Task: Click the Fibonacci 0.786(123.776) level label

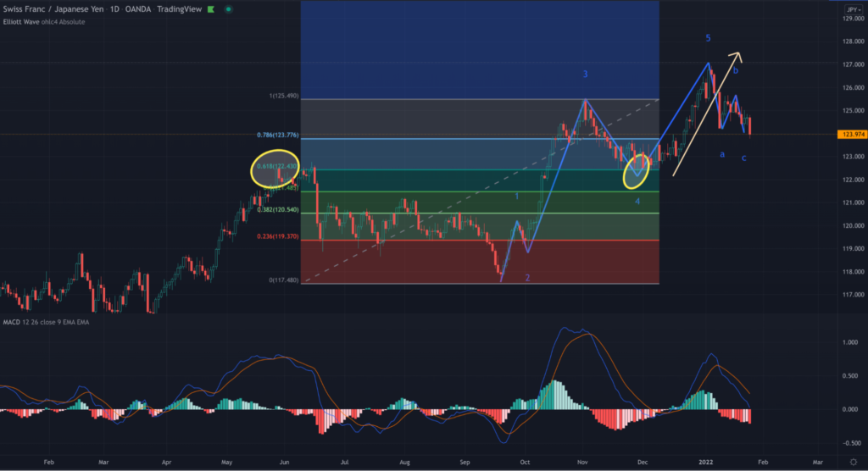Action: point(278,135)
